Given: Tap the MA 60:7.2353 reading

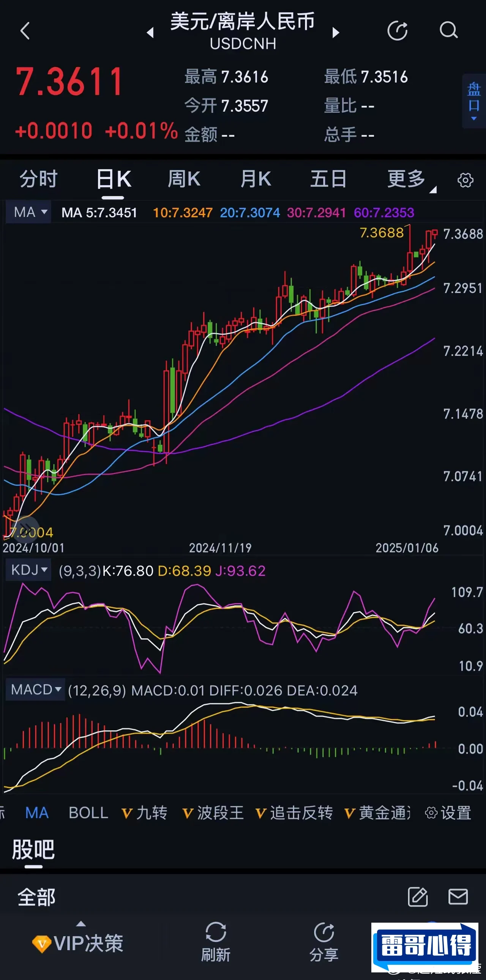Looking at the screenshot, I should pyautogui.click(x=384, y=212).
